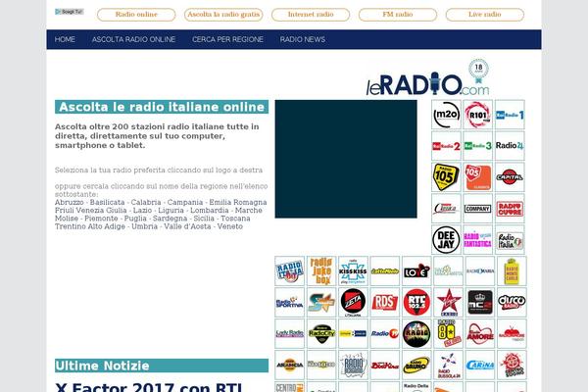Viewport: 588px width, 392px height.
Task: Click the Google ad choices badge
Action: (x=69, y=12)
